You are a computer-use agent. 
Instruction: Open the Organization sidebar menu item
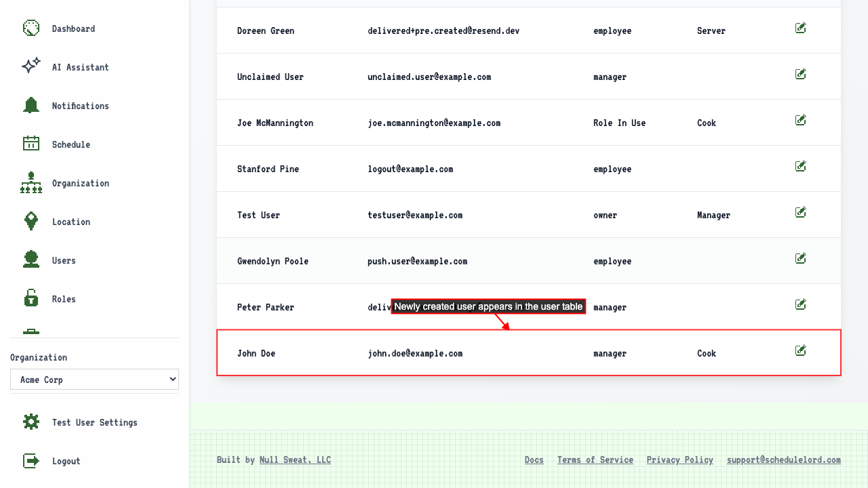click(80, 183)
